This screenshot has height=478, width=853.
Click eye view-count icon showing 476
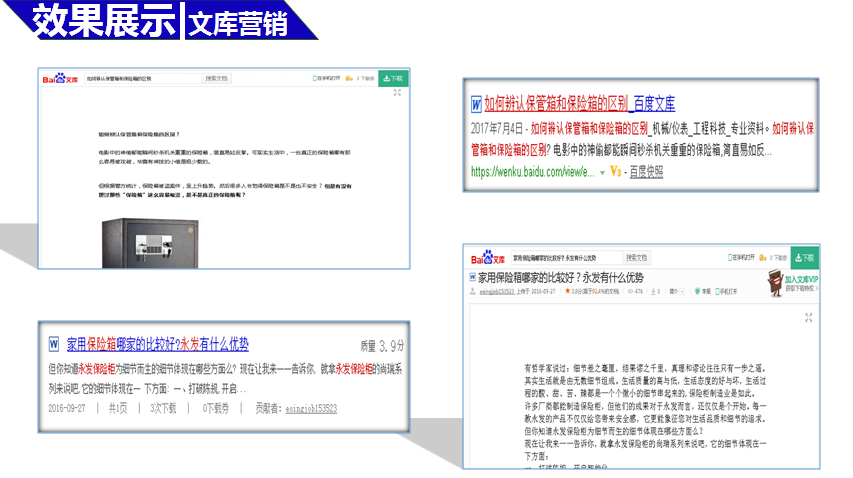click(631, 292)
